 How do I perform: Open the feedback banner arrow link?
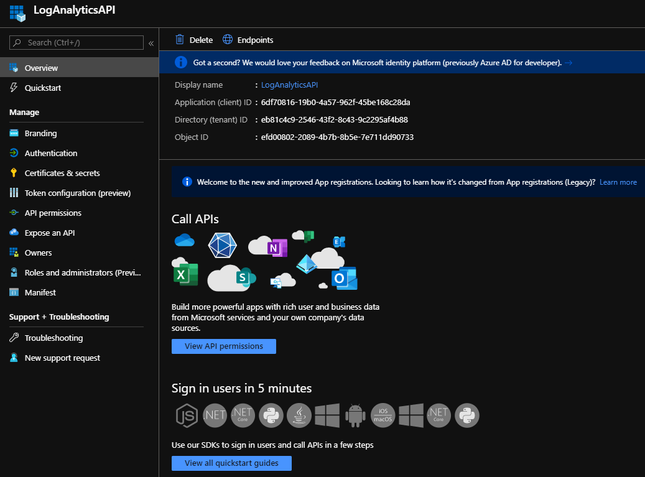[568, 63]
